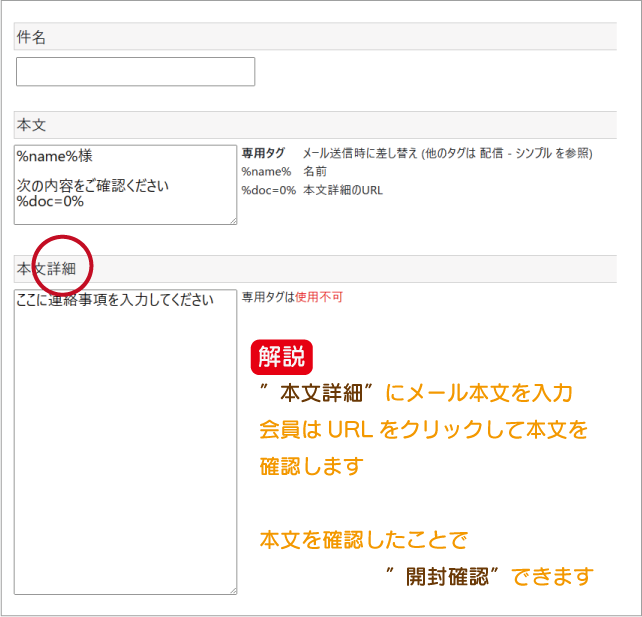
Task: Select the 件名 section header
Action: tap(30, 37)
